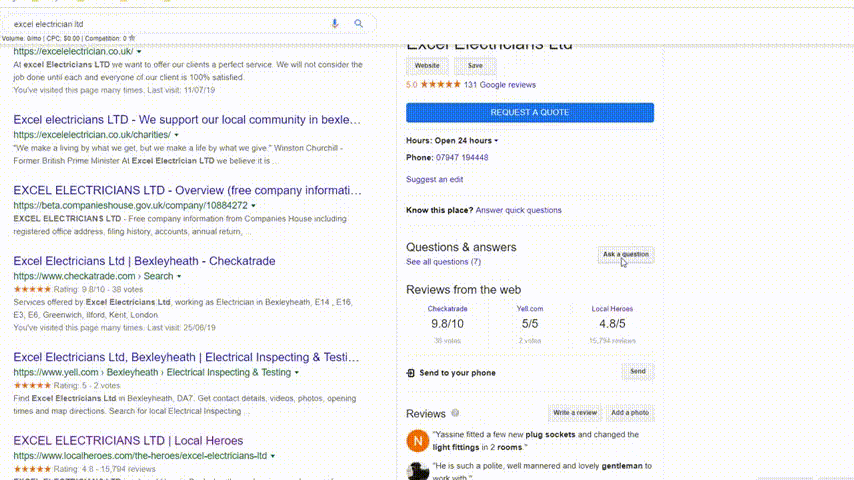Click the Yassine plug sockets review text

[x=536, y=441]
